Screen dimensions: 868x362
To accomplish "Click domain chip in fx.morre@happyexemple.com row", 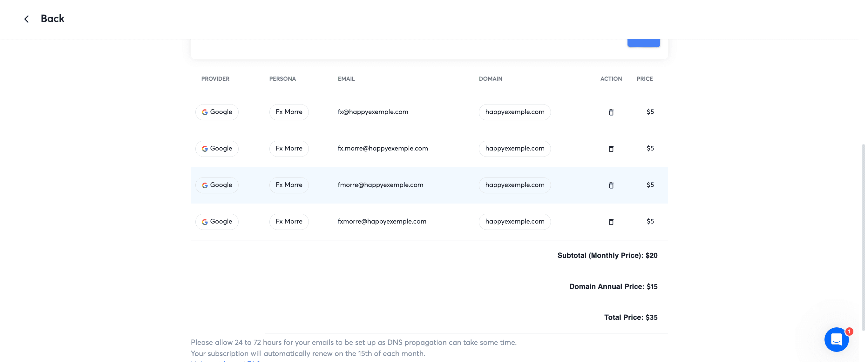I will 514,149.
